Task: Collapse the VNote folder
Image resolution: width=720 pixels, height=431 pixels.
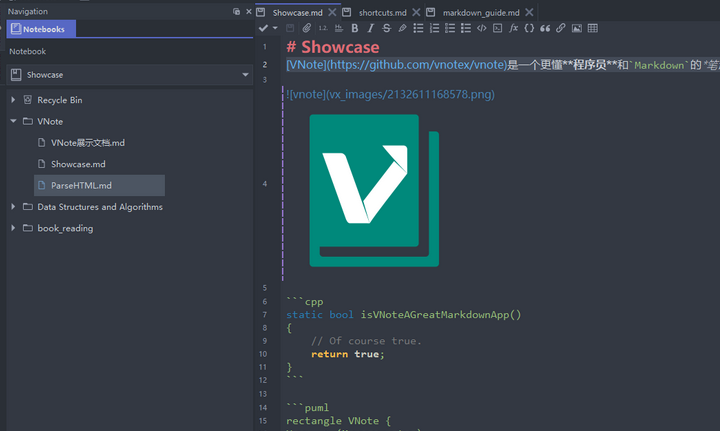Action: [13, 121]
